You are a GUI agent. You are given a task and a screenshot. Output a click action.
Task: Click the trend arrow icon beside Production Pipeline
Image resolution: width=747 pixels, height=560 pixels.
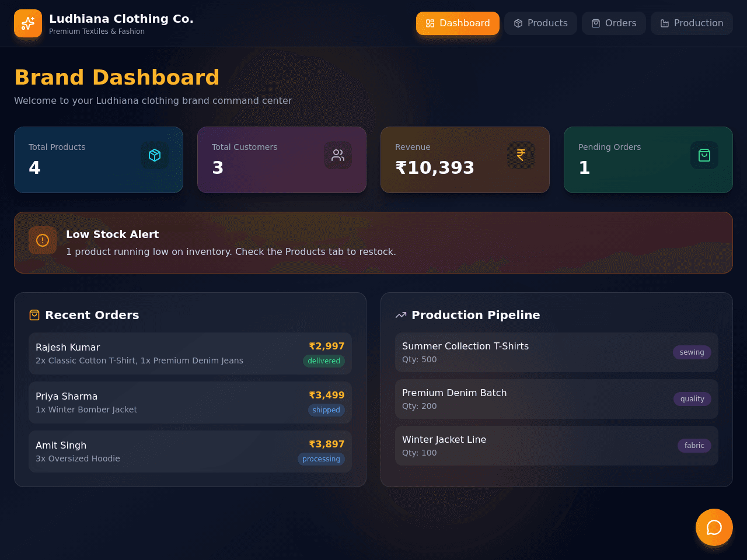pyautogui.click(x=401, y=315)
